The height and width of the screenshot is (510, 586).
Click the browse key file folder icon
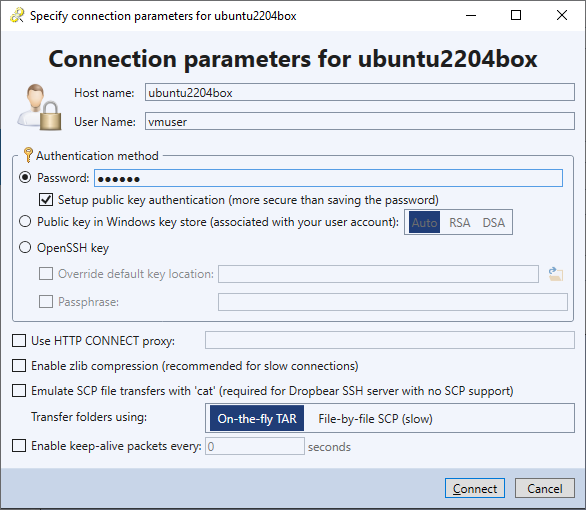[556, 274]
